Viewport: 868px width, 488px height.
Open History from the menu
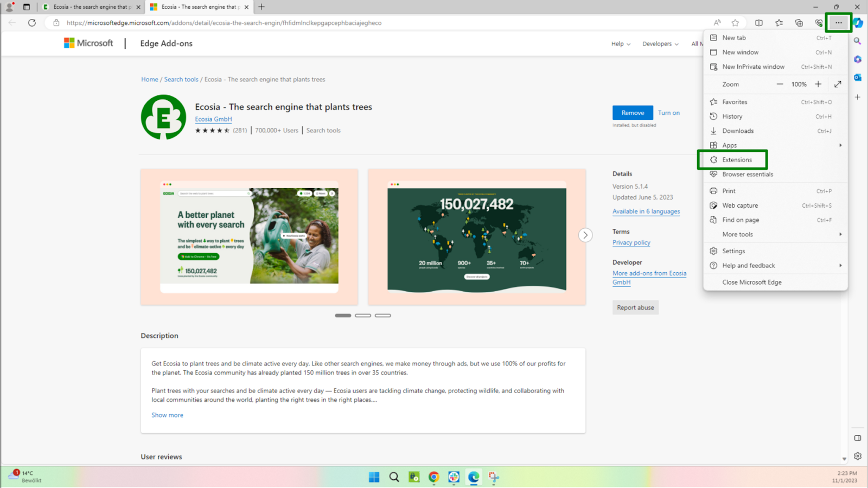pyautogui.click(x=775, y=117)
